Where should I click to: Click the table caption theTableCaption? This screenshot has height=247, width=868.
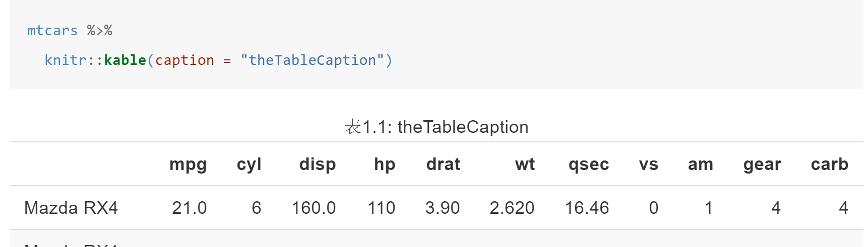pos(463,127)
